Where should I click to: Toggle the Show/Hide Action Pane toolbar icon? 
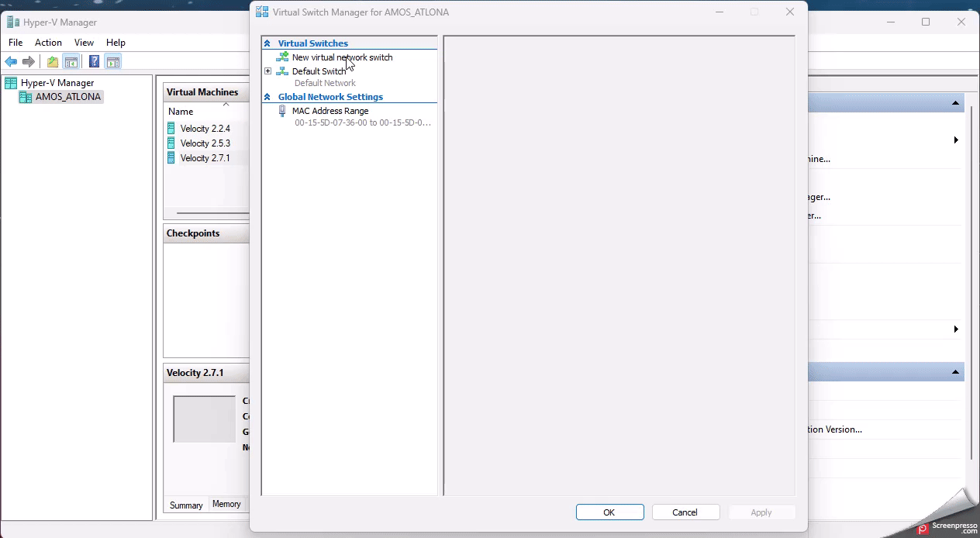(x=113, y=62)
